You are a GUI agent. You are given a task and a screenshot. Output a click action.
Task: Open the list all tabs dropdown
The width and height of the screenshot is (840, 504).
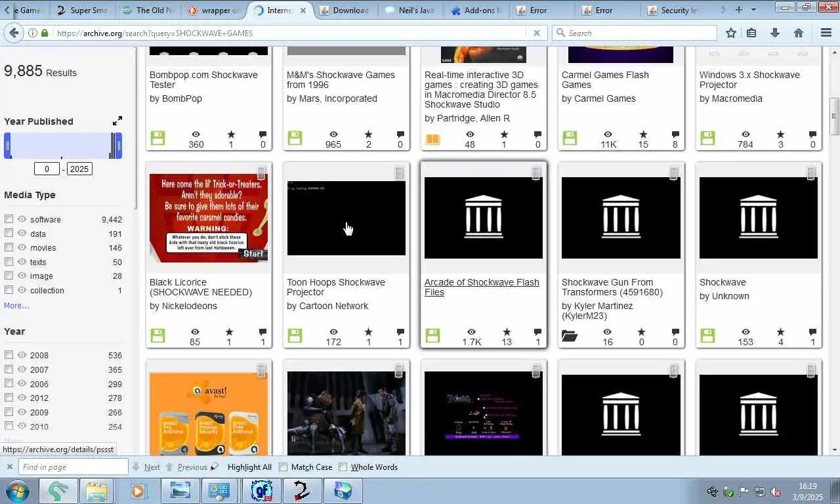coord(753,10)
